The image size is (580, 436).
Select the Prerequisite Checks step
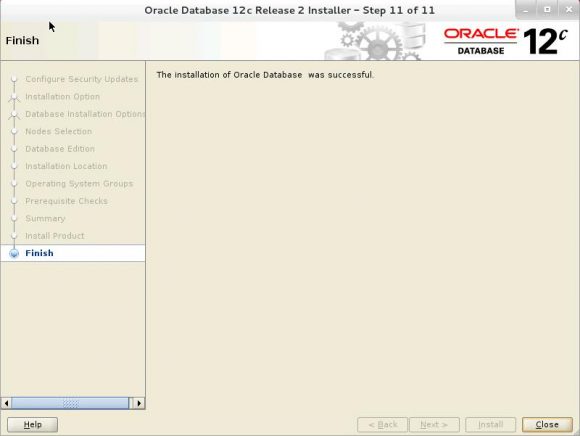[66, 201]
